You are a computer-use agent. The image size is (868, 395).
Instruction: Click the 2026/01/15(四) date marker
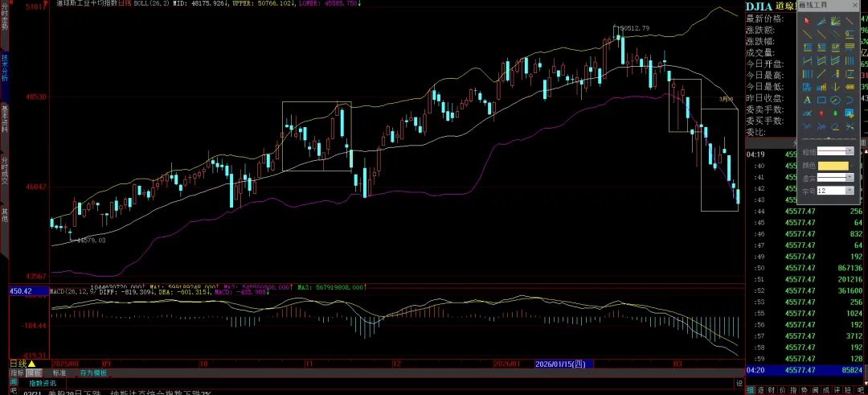pyautogui.click(x=564, y=364)
